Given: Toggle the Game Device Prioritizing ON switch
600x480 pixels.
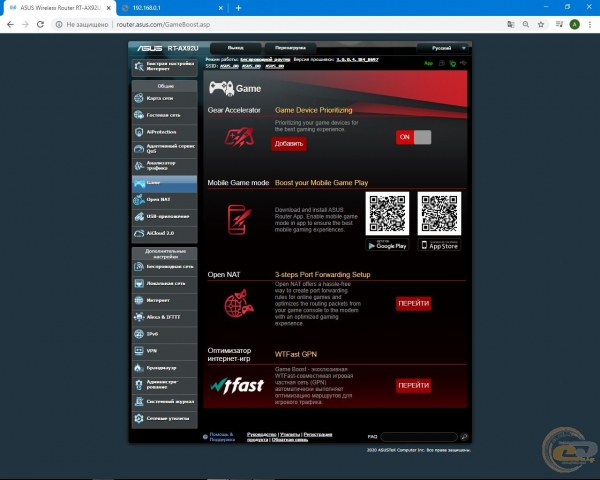Looking at the screenshot, I should point(413,137).
